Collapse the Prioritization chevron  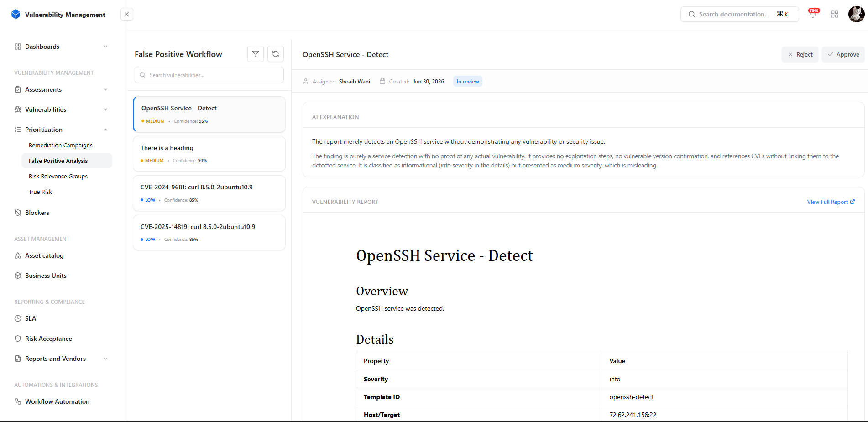tap(105, 130)
